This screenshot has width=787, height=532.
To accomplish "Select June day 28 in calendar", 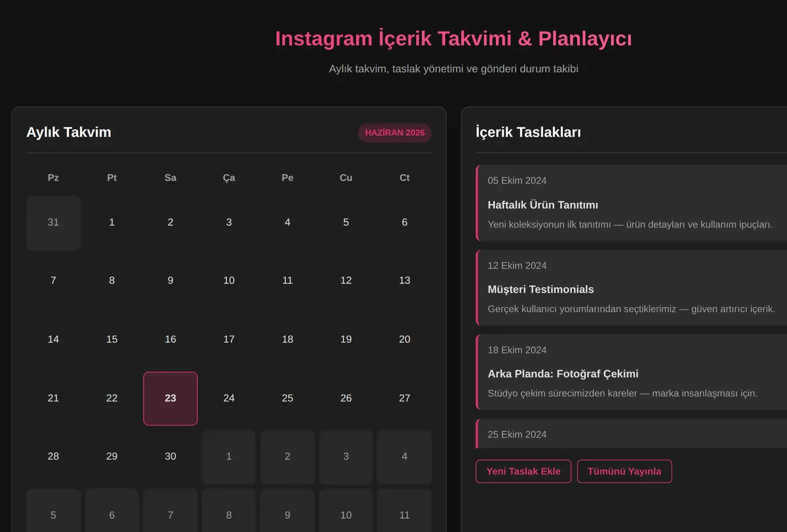I will click(x=53, y=457).
